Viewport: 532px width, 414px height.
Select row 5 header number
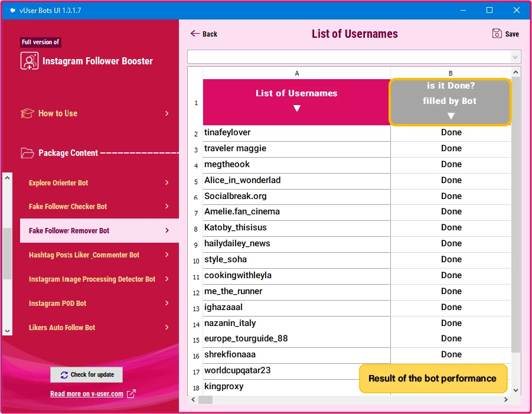(196, 181)
